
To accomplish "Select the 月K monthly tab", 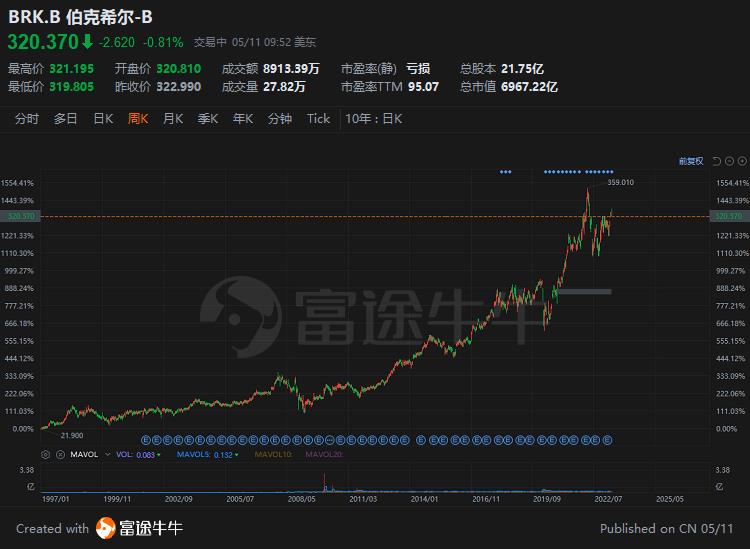I will (173, 119).
